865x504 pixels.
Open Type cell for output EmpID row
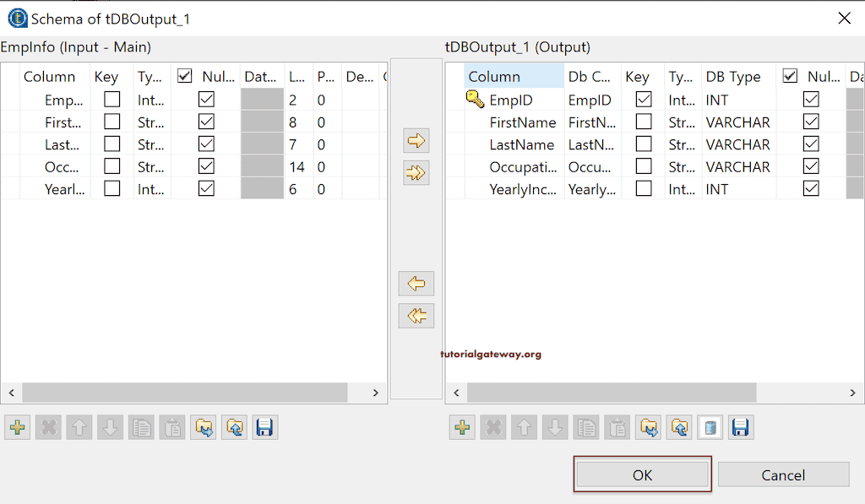tap(683, 100)
